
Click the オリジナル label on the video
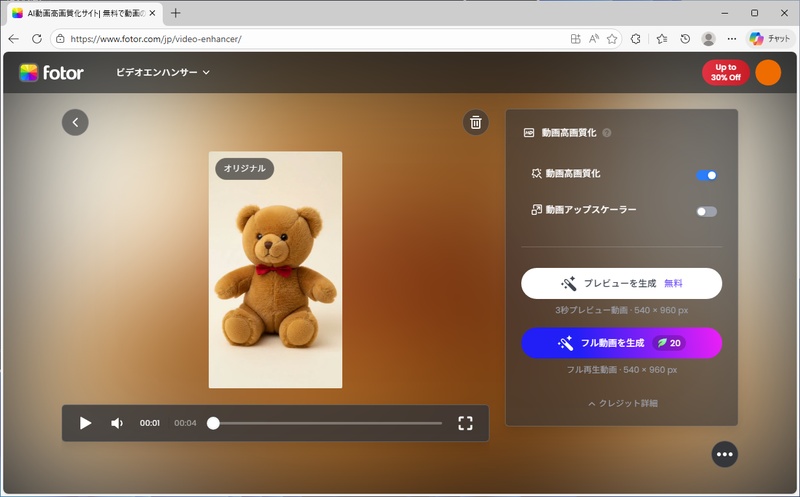[x=244, y=168]
